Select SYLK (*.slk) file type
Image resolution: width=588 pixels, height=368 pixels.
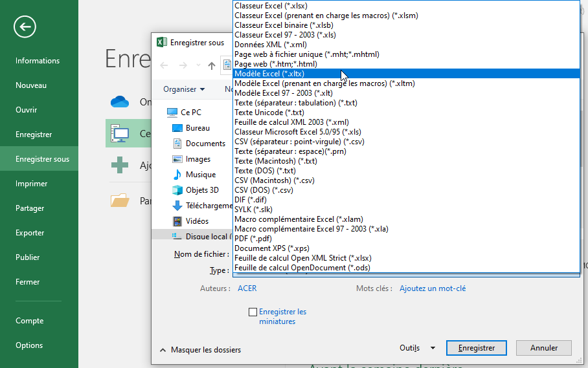click(406, 210)
